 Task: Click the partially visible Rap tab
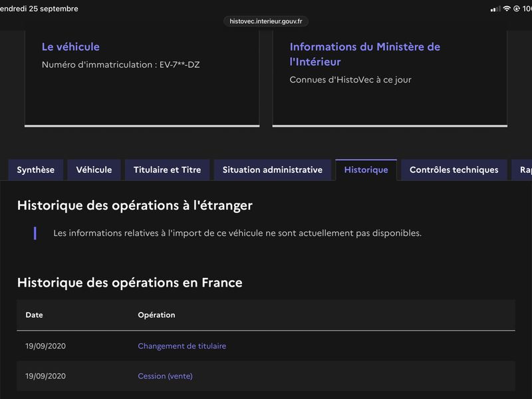(x=523, y=170)
